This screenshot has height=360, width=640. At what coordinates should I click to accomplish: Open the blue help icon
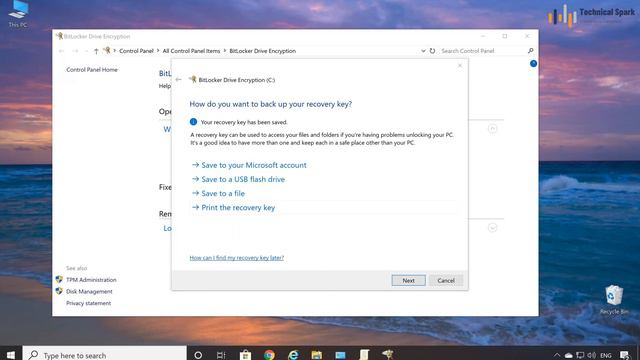[533, 63]
